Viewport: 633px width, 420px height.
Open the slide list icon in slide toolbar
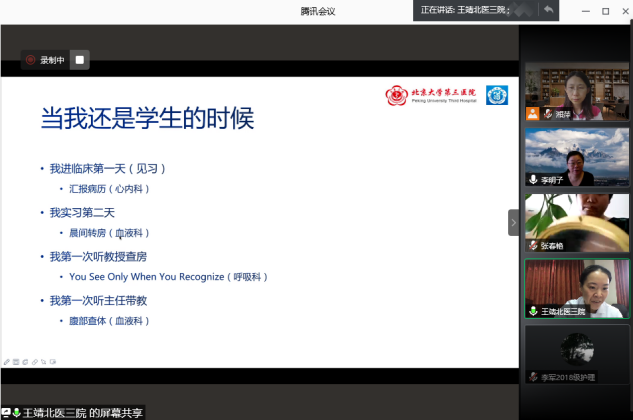tap(16, 362)
